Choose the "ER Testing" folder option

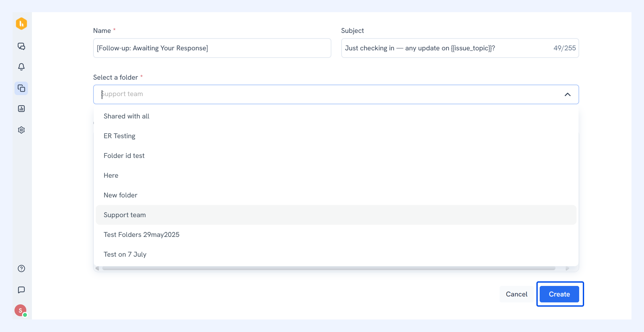coord(336,136)
